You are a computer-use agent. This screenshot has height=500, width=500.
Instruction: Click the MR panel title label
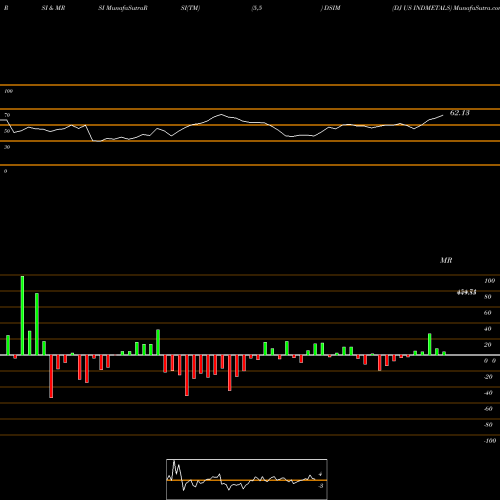coord(446,260)
